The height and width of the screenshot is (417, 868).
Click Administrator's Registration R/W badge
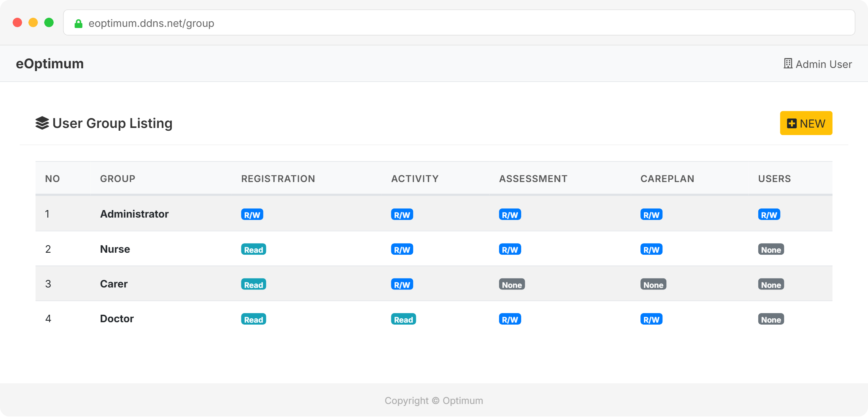pyautogui.click(x=252, y=215)
